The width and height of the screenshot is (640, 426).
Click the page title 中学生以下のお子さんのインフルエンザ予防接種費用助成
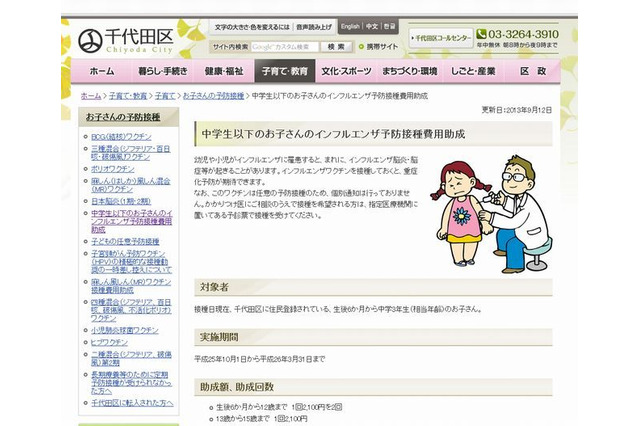click(x=333, y=134)
